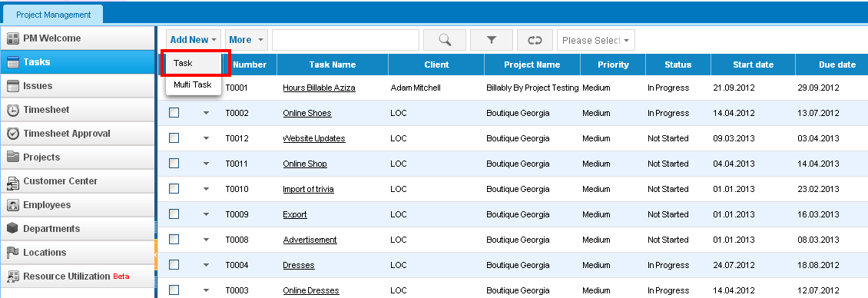868x298 pixels.
Task: Select the checkbox for task T0011
Action: tap(174, 164)
